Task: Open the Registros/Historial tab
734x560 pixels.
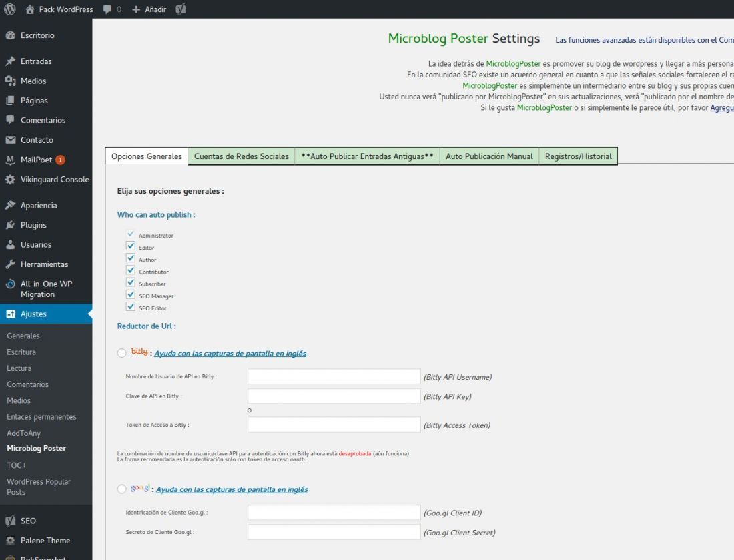Action: tap(578, 156)
